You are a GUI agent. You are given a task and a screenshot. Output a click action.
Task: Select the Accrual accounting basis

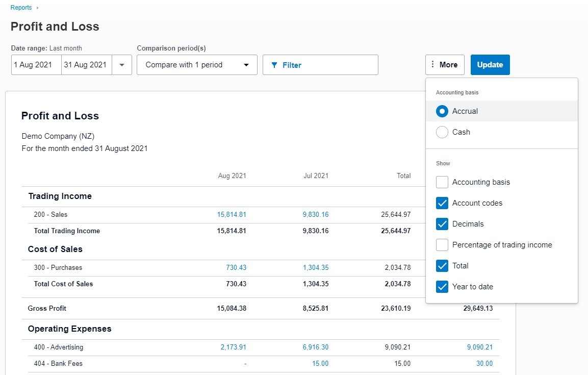click(x=442, y=111)
